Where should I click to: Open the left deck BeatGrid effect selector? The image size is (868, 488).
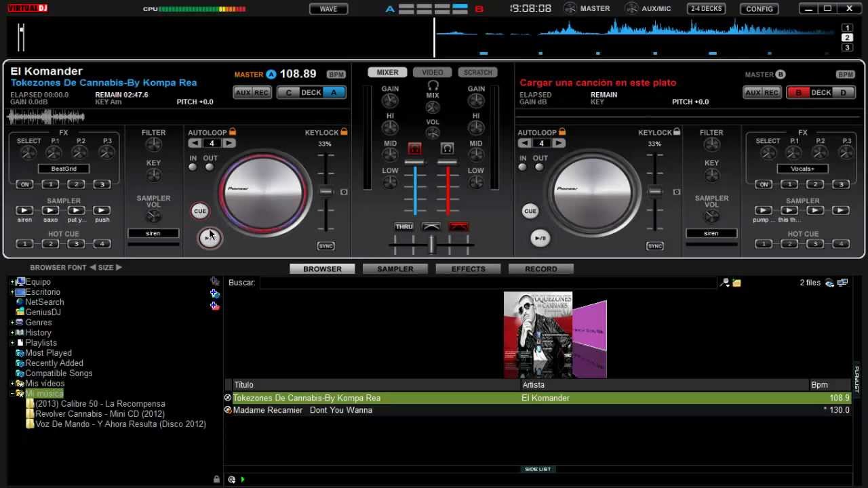pos(64,169)
